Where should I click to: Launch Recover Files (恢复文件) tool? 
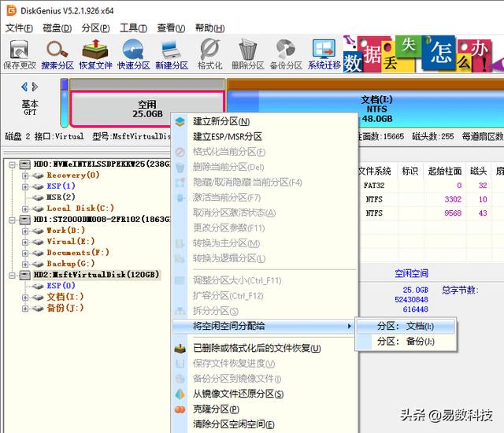point(95,54)
